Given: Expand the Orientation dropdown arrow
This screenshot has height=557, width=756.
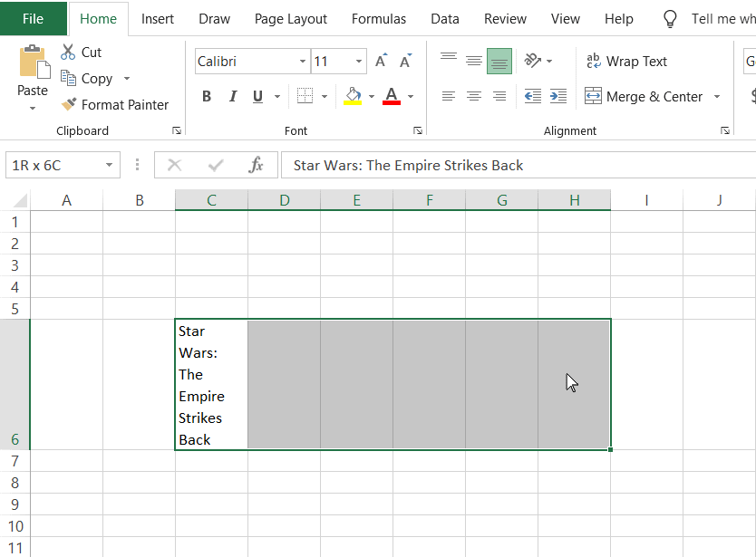Looking at the screenshot, I should coord(549,62).
